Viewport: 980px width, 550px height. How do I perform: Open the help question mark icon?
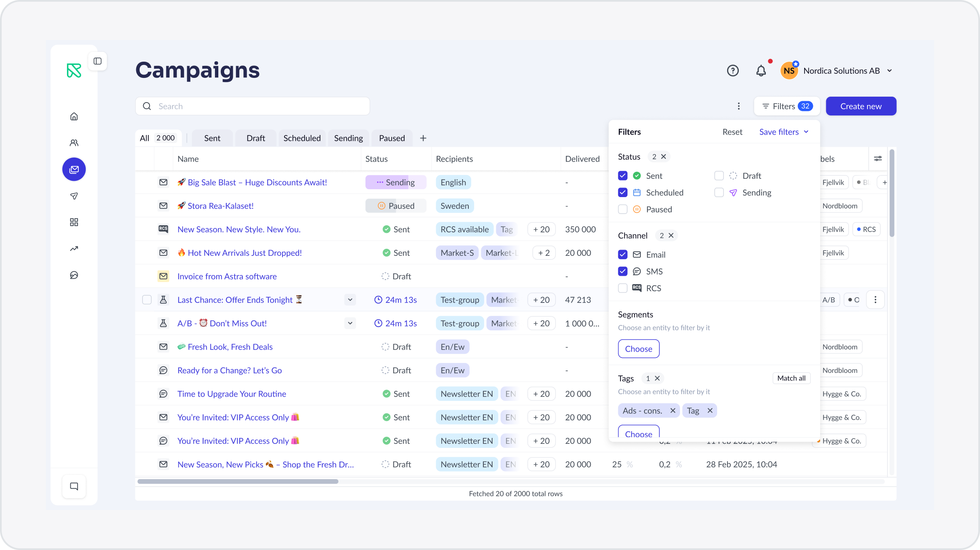tap(733, 71)
